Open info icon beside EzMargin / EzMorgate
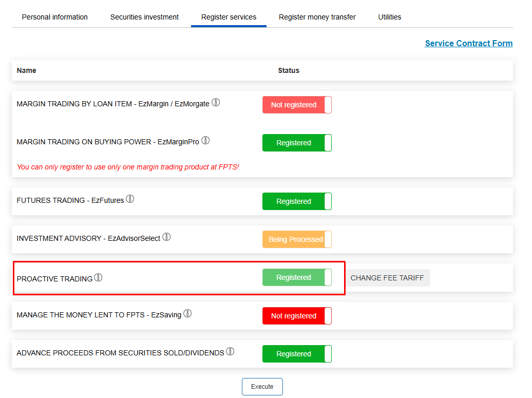 click(216, 102)
